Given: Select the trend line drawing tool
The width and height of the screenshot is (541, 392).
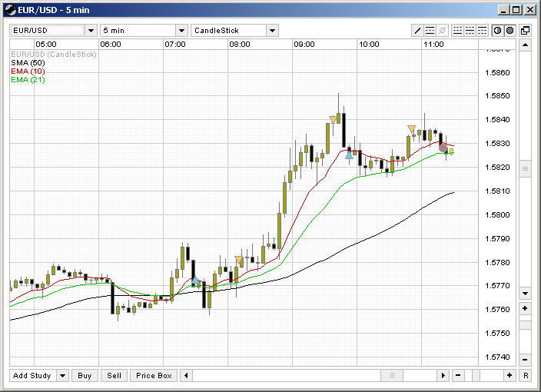Looking at the screenshot, I should (x=417, y=31).
